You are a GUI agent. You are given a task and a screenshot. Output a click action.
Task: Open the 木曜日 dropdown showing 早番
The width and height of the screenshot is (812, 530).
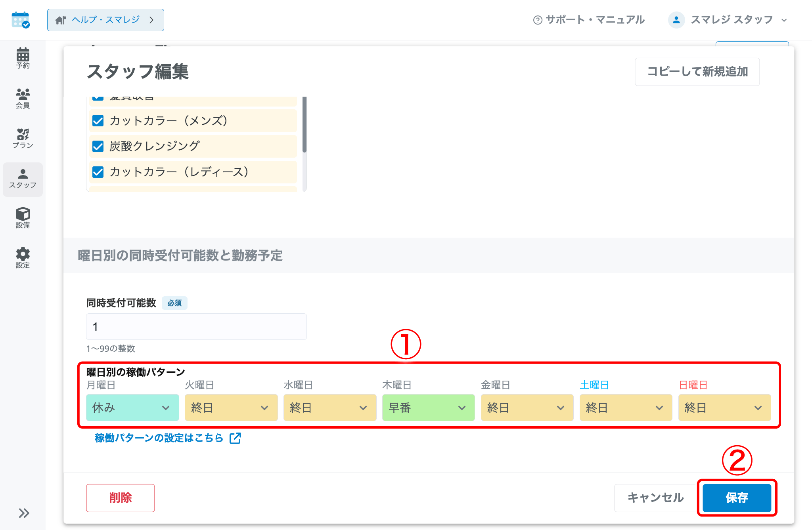tap(429, 408)
